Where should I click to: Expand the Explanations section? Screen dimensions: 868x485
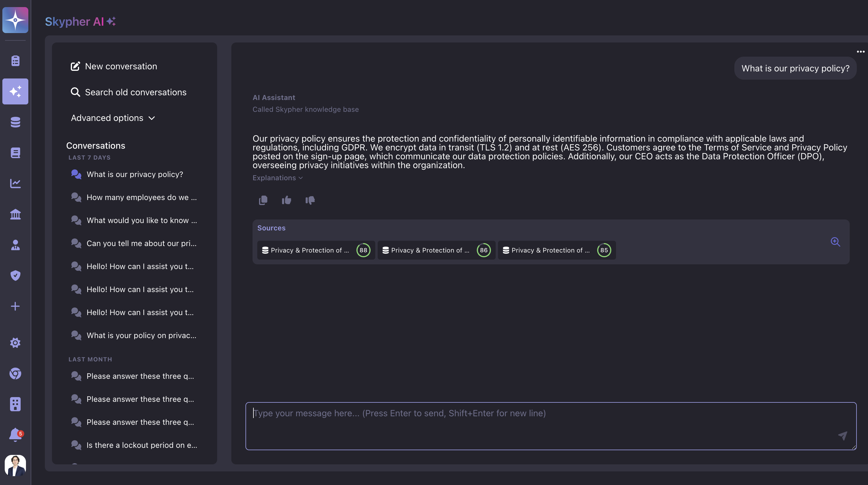(x=277, y=178)
